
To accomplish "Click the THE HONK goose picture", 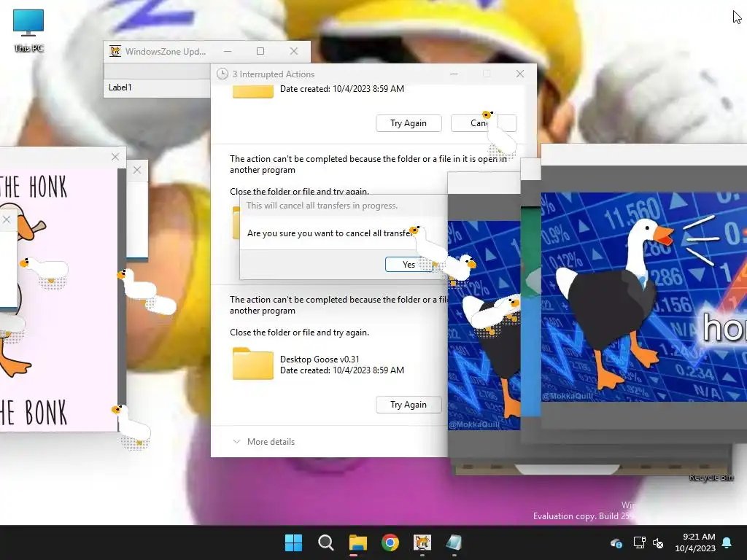I will tap(58, 300).
